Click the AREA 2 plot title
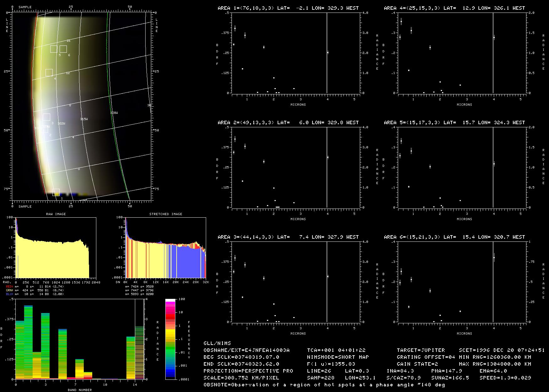Viewport: 549px width, 392px height. pos(288,123)
